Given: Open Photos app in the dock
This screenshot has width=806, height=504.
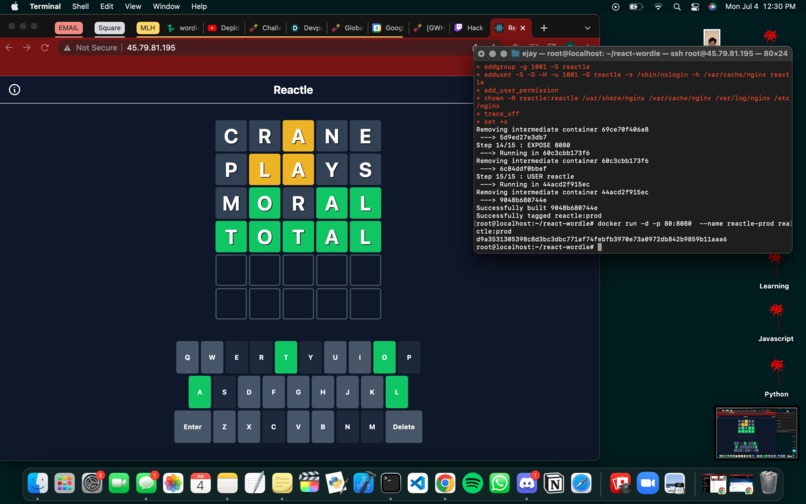Looking at the screenshot, I should (173, 483).
